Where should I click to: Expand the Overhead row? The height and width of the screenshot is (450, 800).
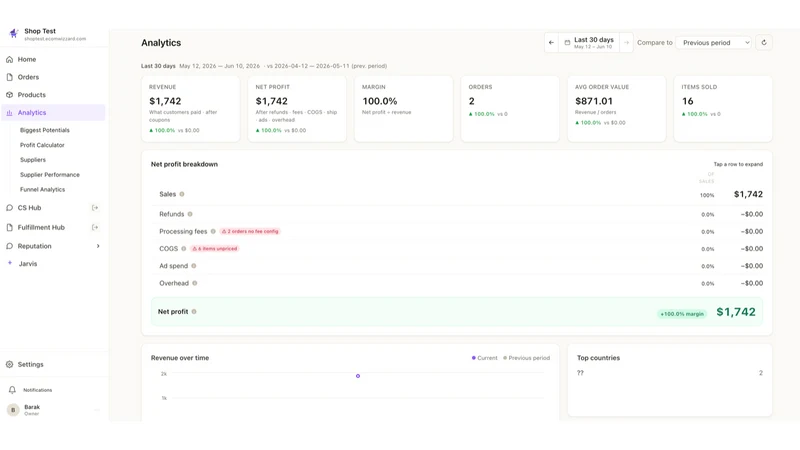click(x=457, y=283)
